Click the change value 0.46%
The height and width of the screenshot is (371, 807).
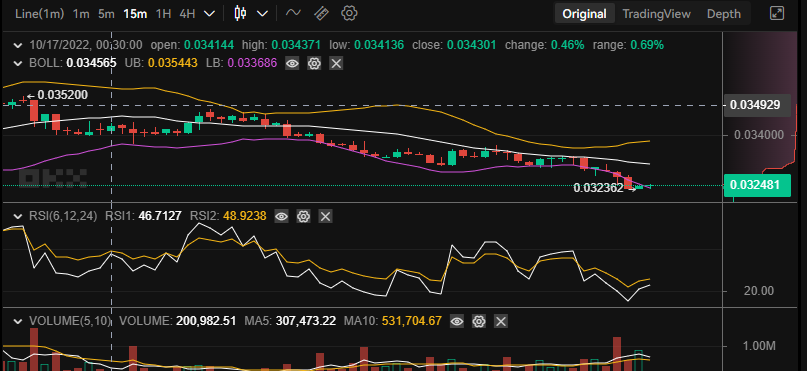(567, 45)
